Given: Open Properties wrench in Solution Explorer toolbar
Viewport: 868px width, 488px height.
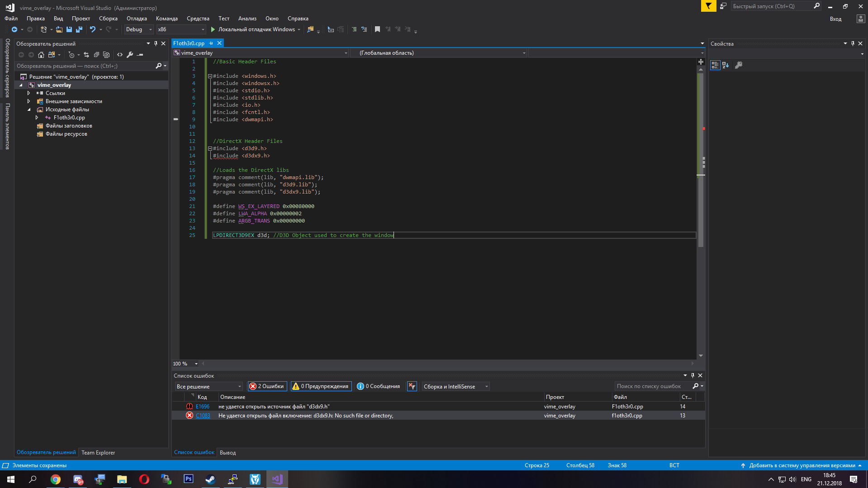Looking at the screenshot, I should (x=130, y=55).
